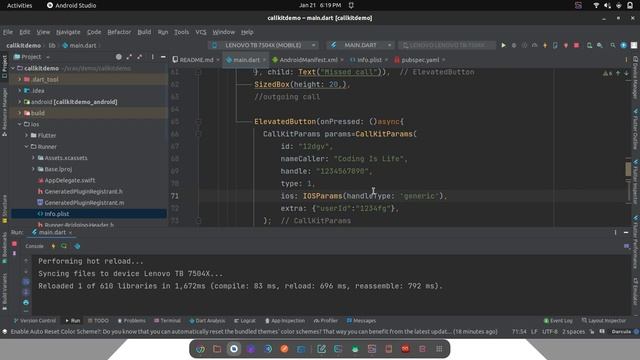Open Search Everywhere magnifier icon in the top toolbar

[613, 45]
